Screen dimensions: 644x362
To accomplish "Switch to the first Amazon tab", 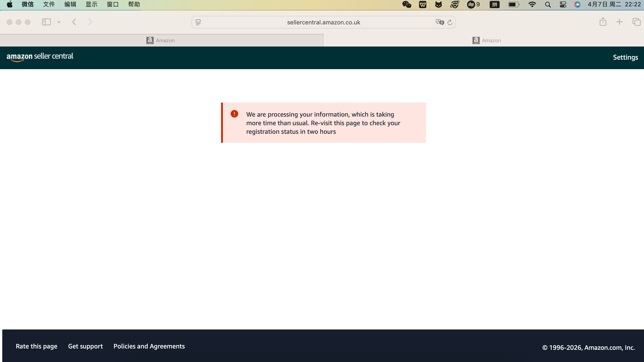I will [161, 40].
